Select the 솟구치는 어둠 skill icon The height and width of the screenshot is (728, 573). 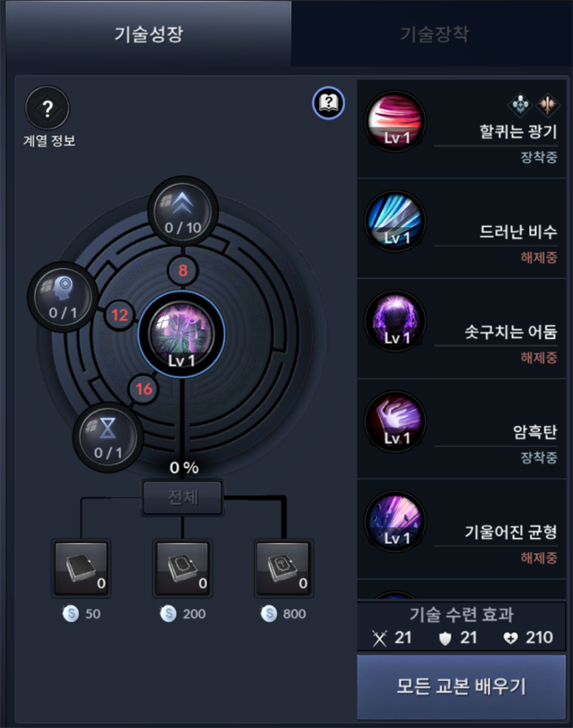pyautogui.click(x=395, y=321)
